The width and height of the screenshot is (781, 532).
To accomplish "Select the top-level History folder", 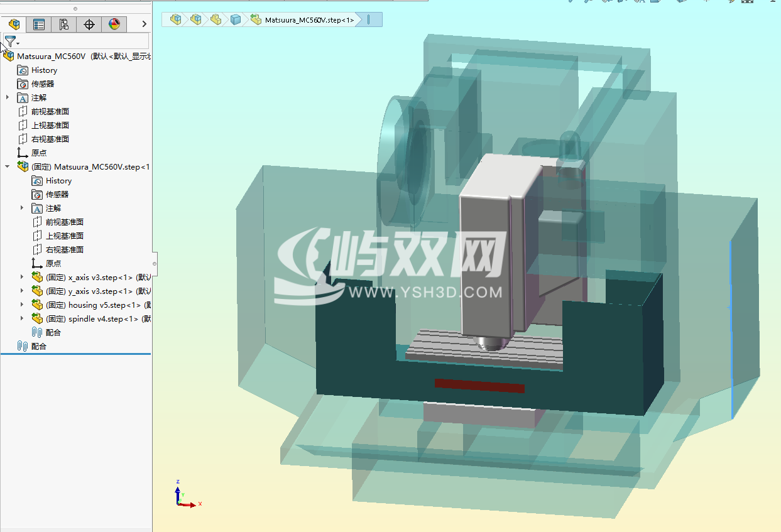I will pyautogui.click(x=44, y=70).
